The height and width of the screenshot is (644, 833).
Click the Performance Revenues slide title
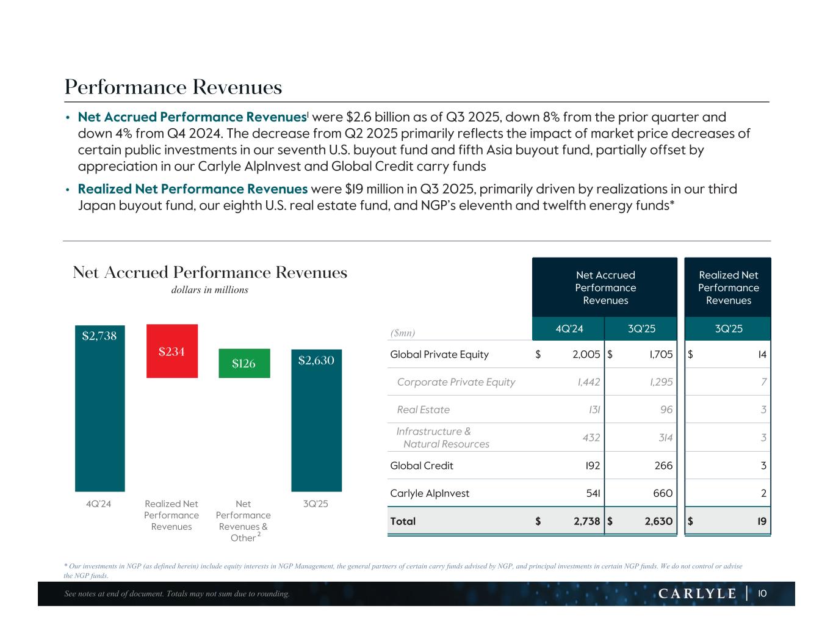[x=173, y=87]
